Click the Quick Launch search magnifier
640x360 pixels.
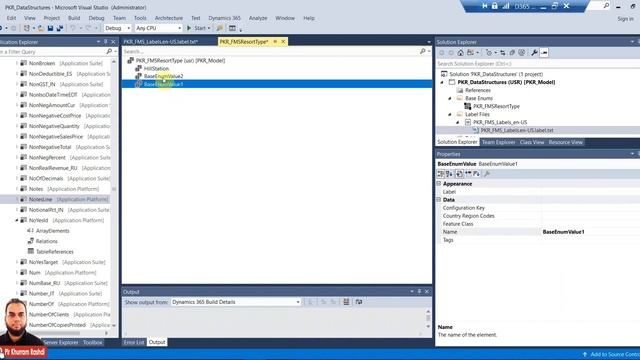[606, 6]
